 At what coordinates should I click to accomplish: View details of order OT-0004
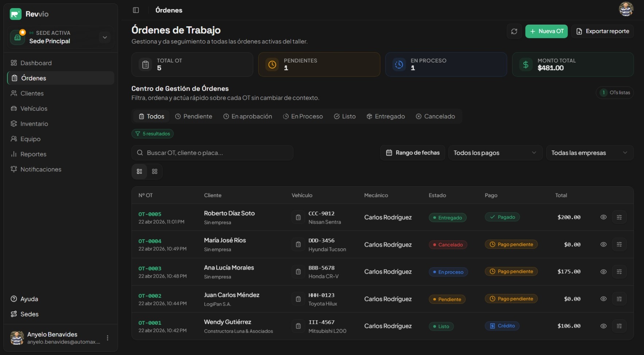(x=603, y=244)
